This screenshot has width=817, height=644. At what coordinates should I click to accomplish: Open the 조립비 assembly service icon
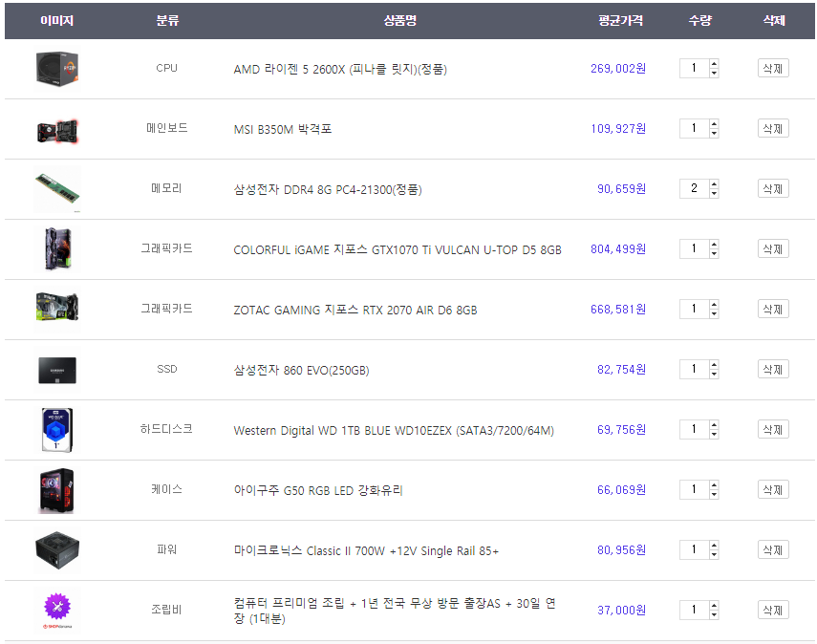point(57,611)
